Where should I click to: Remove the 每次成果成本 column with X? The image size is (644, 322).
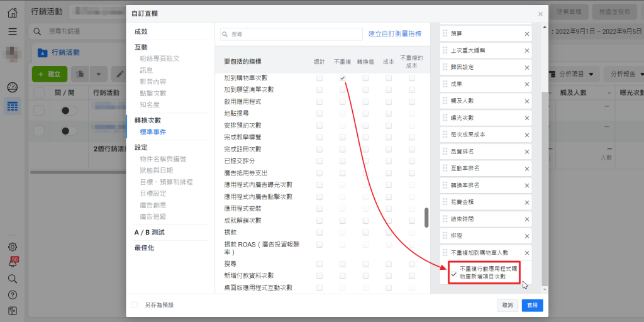527,135
